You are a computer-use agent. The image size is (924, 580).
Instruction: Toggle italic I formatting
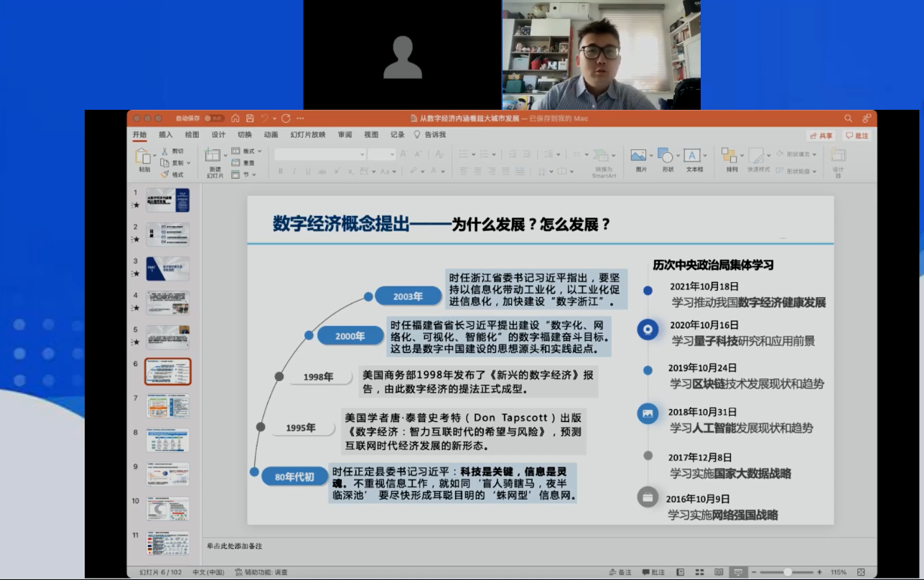(294, 172)
